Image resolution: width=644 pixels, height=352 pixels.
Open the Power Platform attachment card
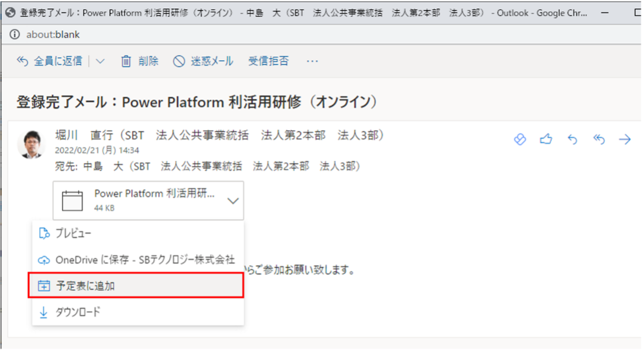tap(148, 200)
